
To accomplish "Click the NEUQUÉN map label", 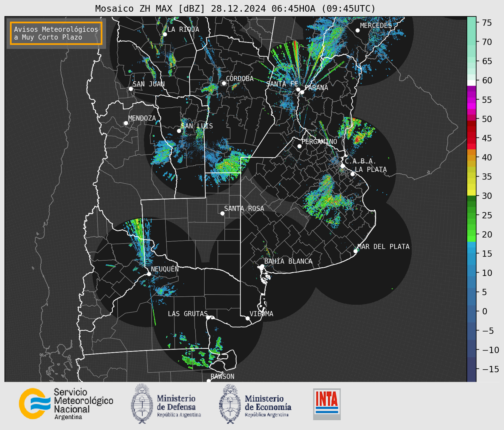I will [165, 269].
